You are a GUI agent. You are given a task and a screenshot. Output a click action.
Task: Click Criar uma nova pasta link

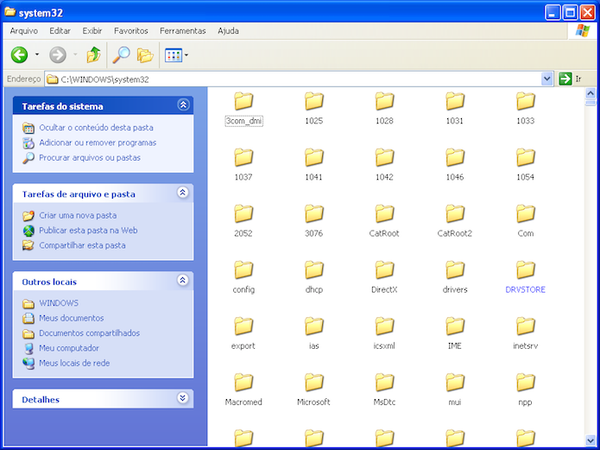click(x=78, y=215)
